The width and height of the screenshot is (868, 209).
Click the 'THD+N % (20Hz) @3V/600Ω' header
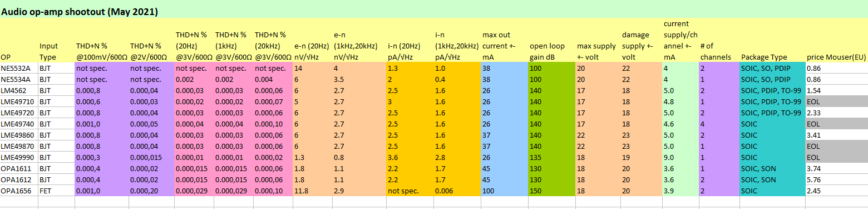[x=194, y=40]
